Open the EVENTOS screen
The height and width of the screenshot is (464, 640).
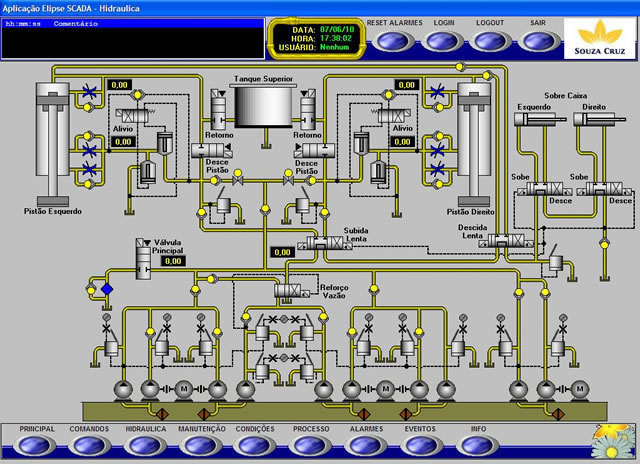tap(421, 445)
